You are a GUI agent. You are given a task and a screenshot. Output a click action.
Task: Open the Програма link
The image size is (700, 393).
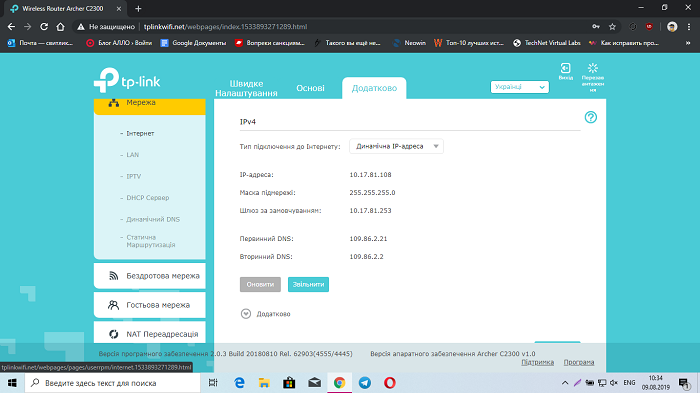[x=579, y=362]
